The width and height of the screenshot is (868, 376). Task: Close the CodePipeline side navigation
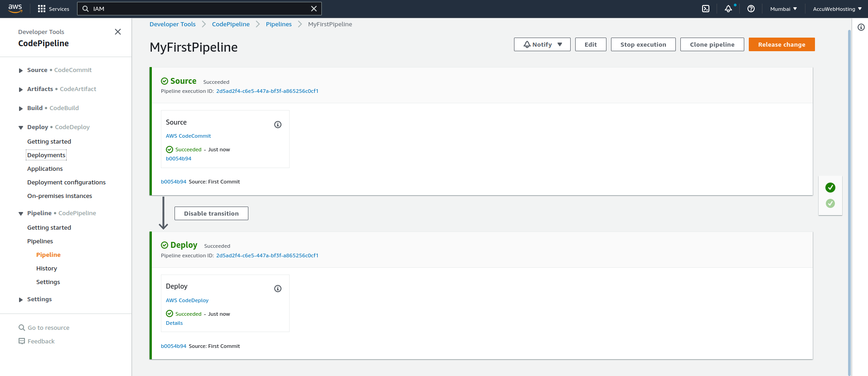click(118, 32)
